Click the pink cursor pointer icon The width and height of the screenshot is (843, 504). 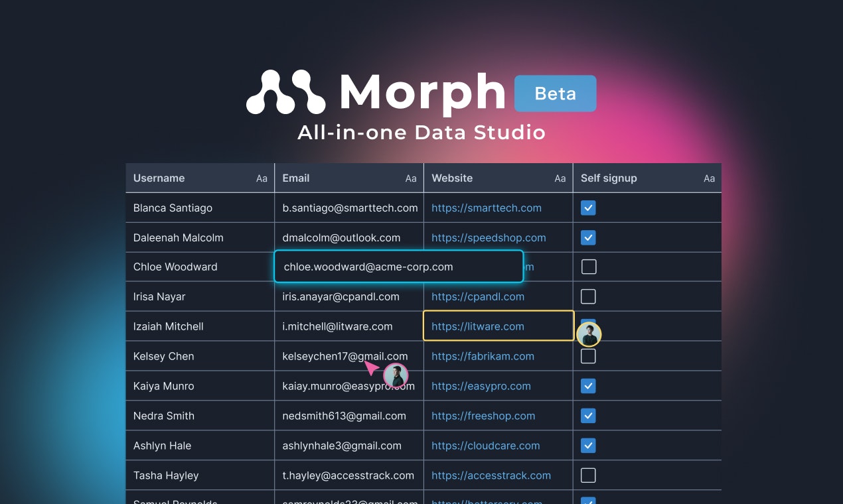[372, 366]
